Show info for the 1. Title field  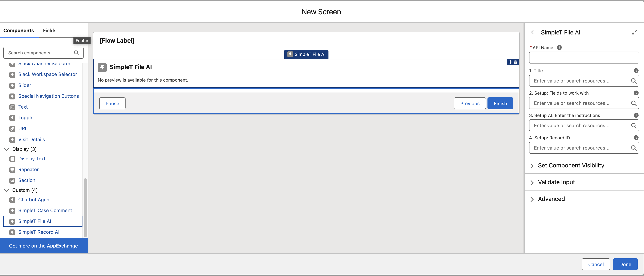tap(636, 71)
